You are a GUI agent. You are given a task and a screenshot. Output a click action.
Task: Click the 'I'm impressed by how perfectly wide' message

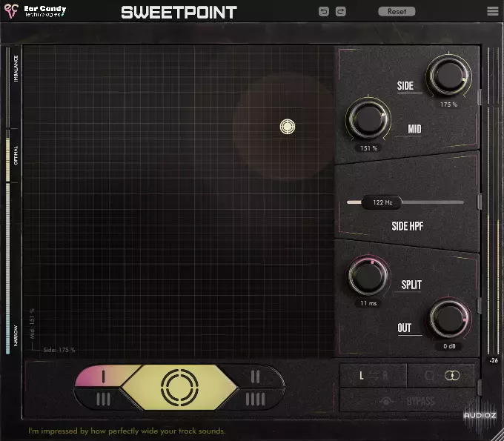click(127, 431)
